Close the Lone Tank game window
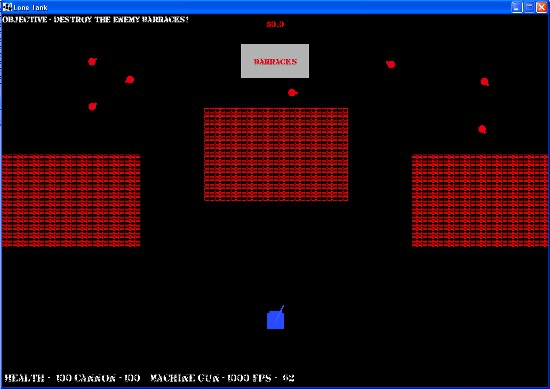Viewport: 550px width, 389px height. click(x=542, y=7)
